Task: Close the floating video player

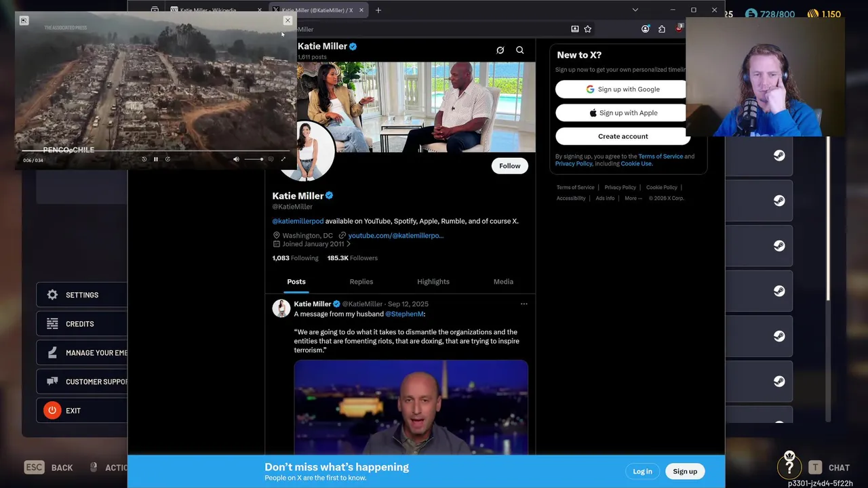Action: tap(288, 20)
